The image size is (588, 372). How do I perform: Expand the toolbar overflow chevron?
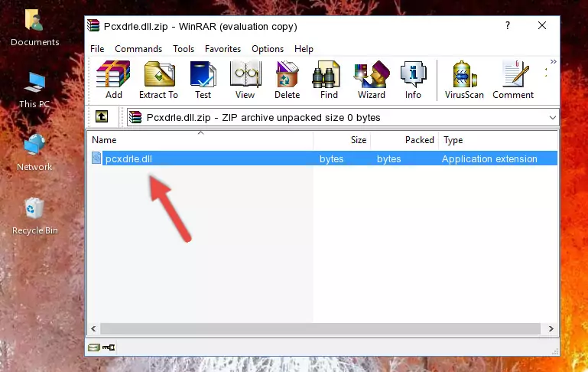[x=553, y=61]
